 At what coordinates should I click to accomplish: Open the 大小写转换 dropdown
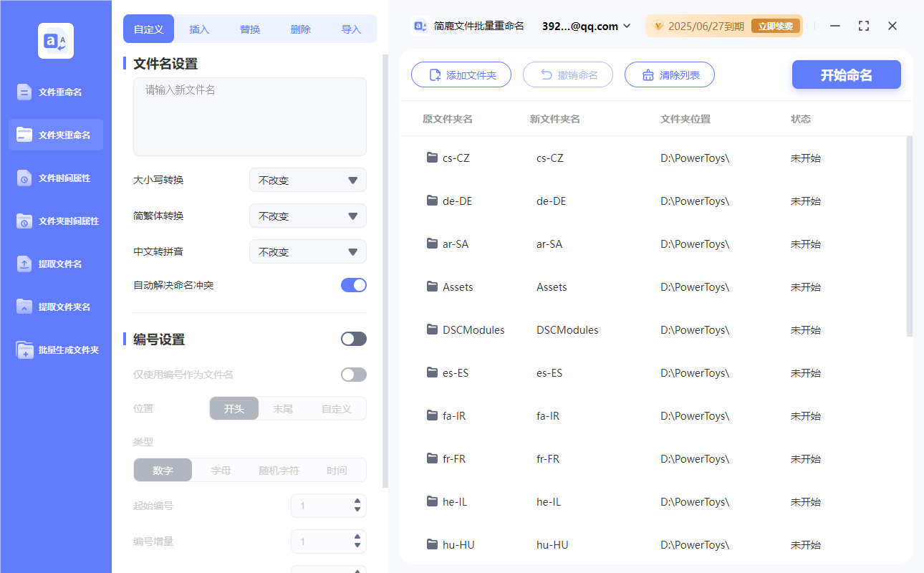pyautogui.click(x=308, y=180)
